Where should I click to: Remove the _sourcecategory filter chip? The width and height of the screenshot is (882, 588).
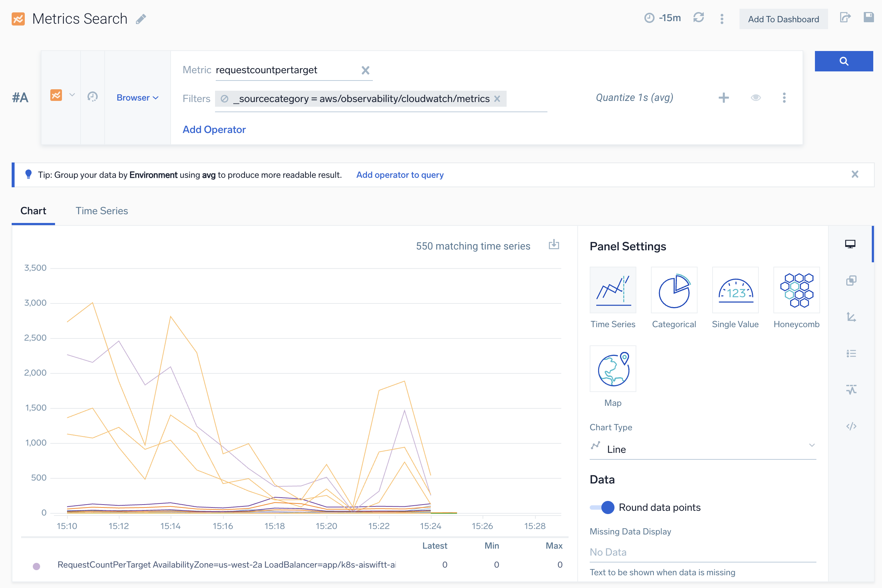497,99
